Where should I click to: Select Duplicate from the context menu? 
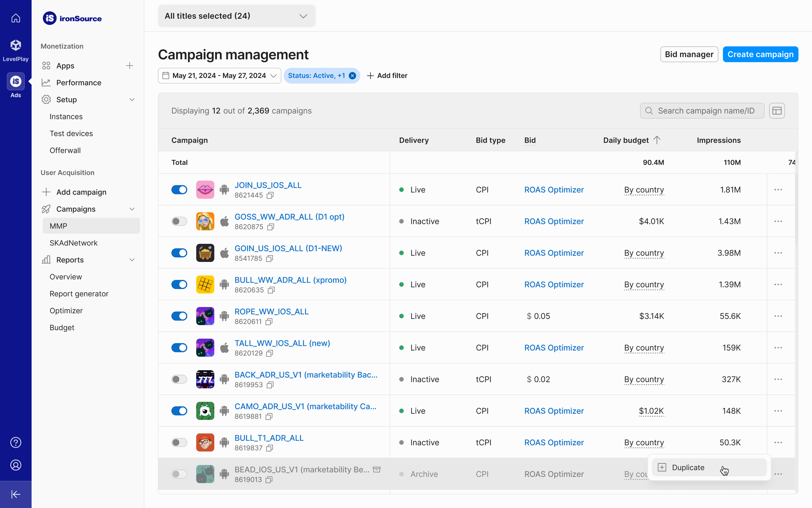click(688, 467)
